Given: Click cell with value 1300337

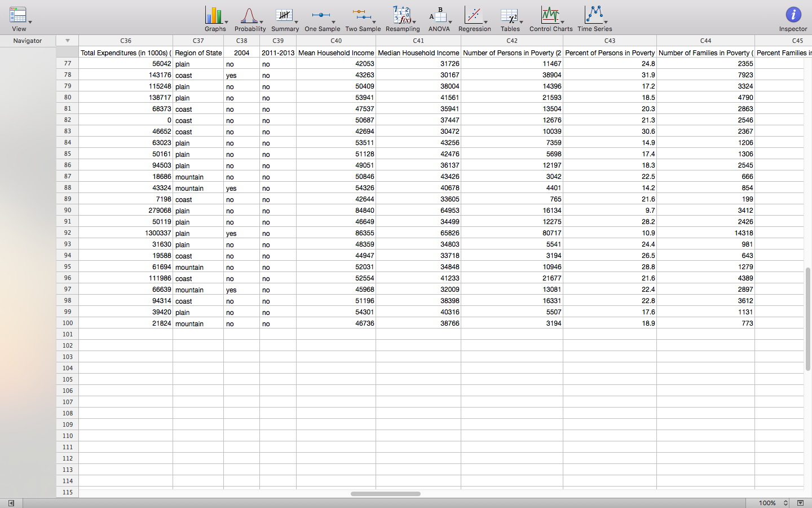Looking at the screenshot, I should [x=126, y=233].
